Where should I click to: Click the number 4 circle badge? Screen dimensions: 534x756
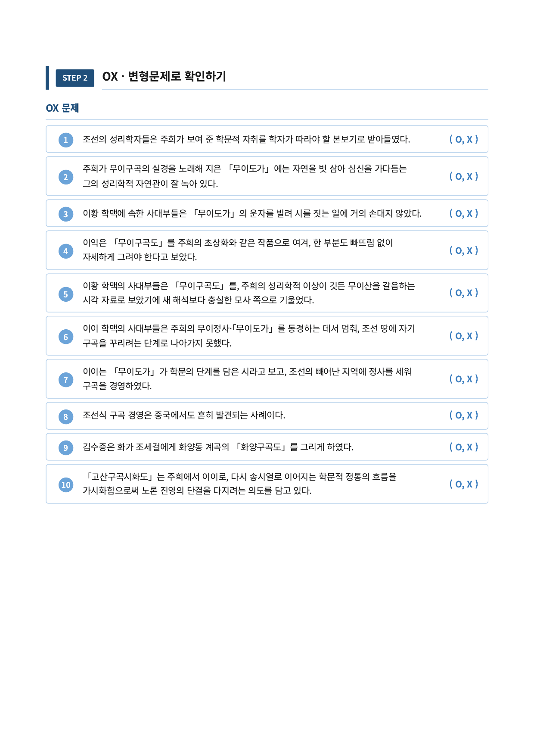click(x=66, y=251)
